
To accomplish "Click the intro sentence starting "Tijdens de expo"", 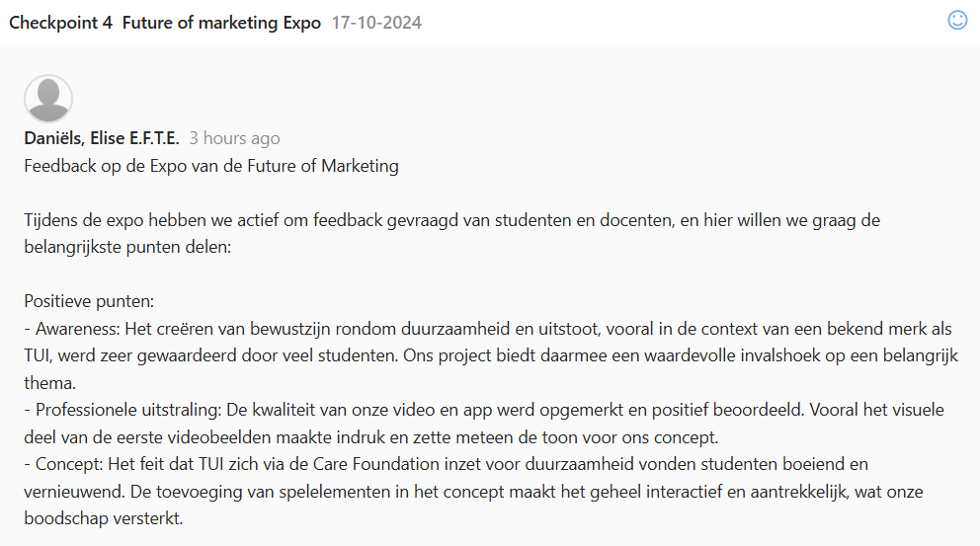I will (450, 220).
